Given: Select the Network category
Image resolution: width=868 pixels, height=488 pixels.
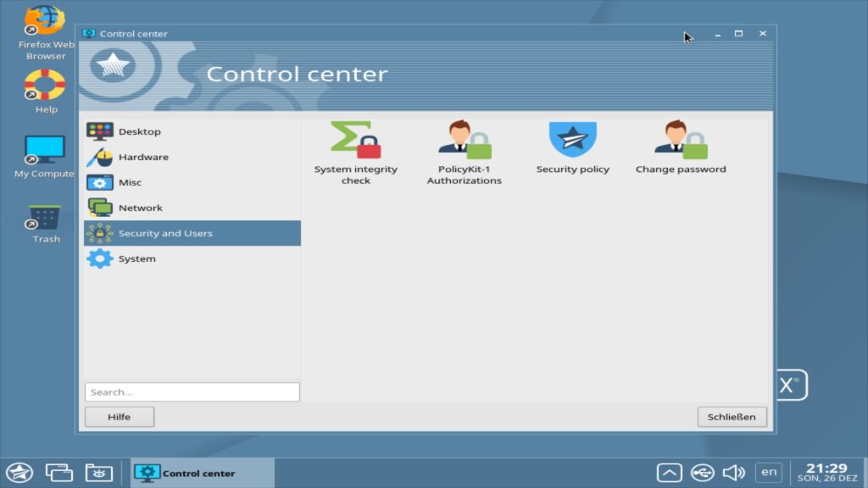Looking at the screenshot, I should (192, 208).
